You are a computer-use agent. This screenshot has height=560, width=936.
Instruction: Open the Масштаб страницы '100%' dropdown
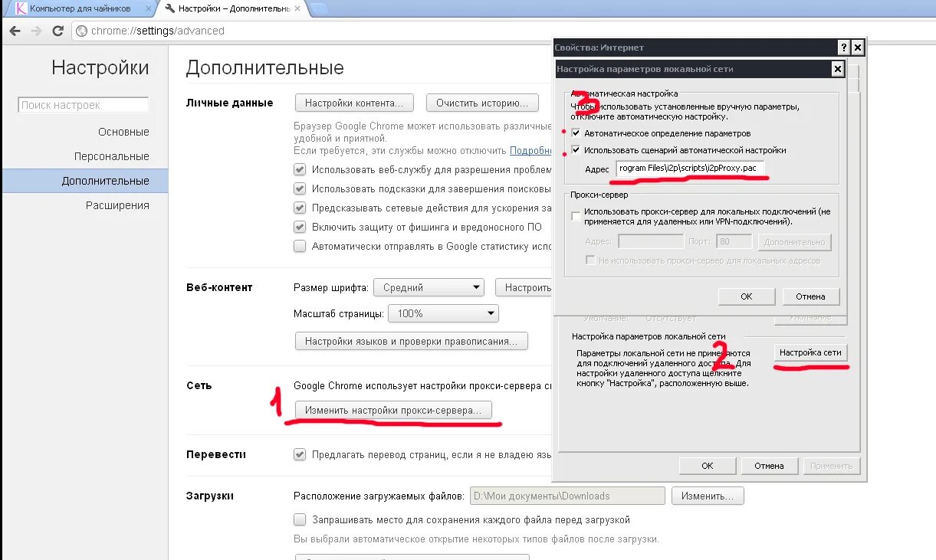[x=443, y=313]
